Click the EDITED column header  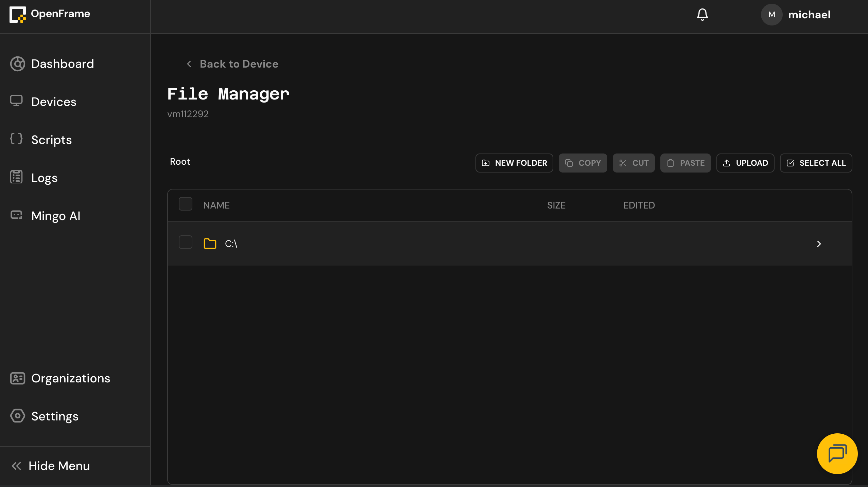[639, 205]
